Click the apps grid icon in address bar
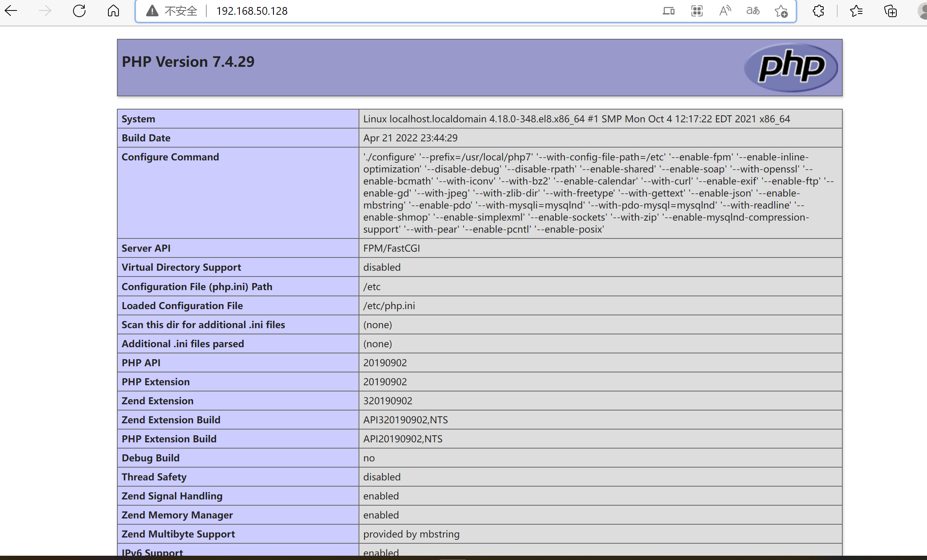This screenshot has height=560, width=927. click(697, 11)
